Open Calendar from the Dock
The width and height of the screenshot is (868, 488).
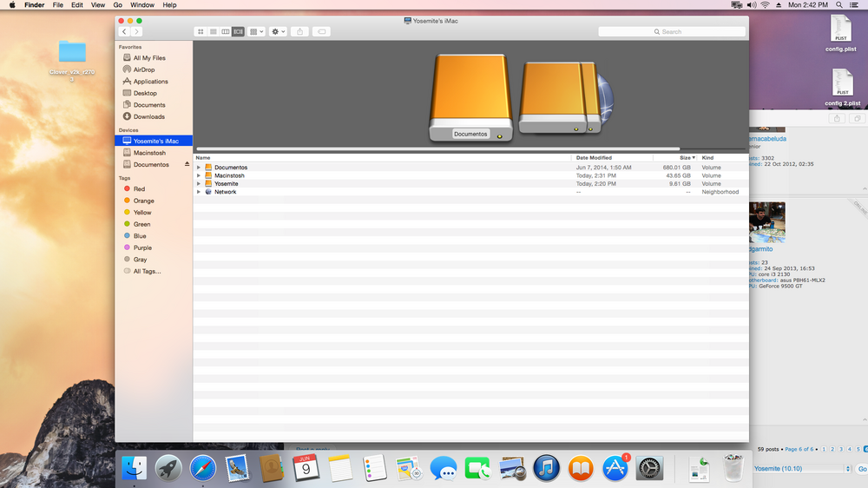(306, 468)
